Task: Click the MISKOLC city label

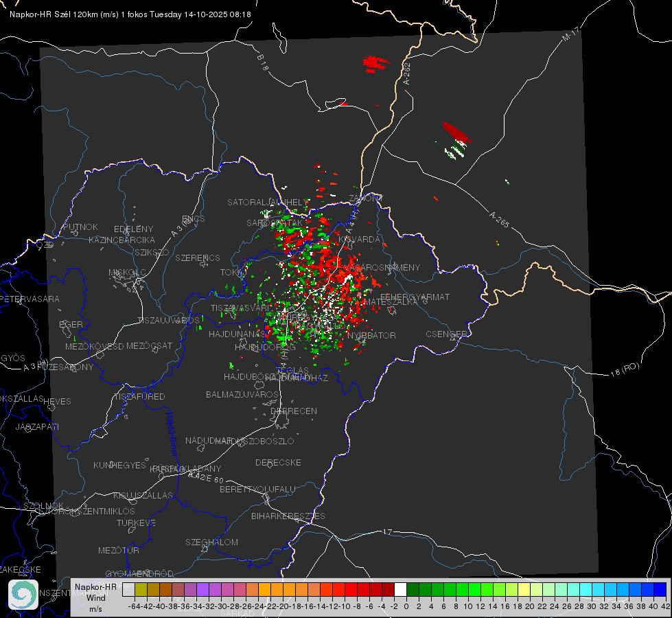Action: point(127,273)
